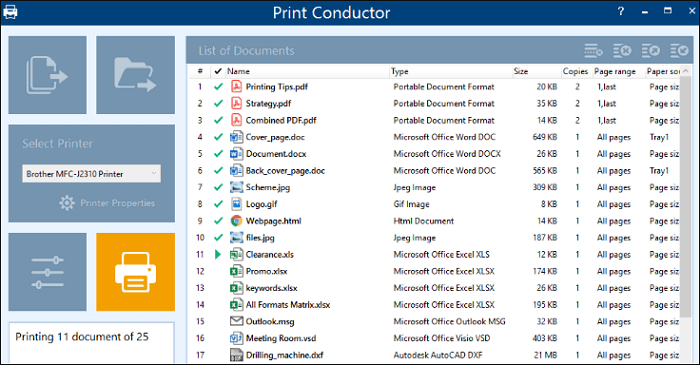Click Visio icon of Meeting Room.vsd
Viewport: 700px width, 365px height.
point(236,338)
